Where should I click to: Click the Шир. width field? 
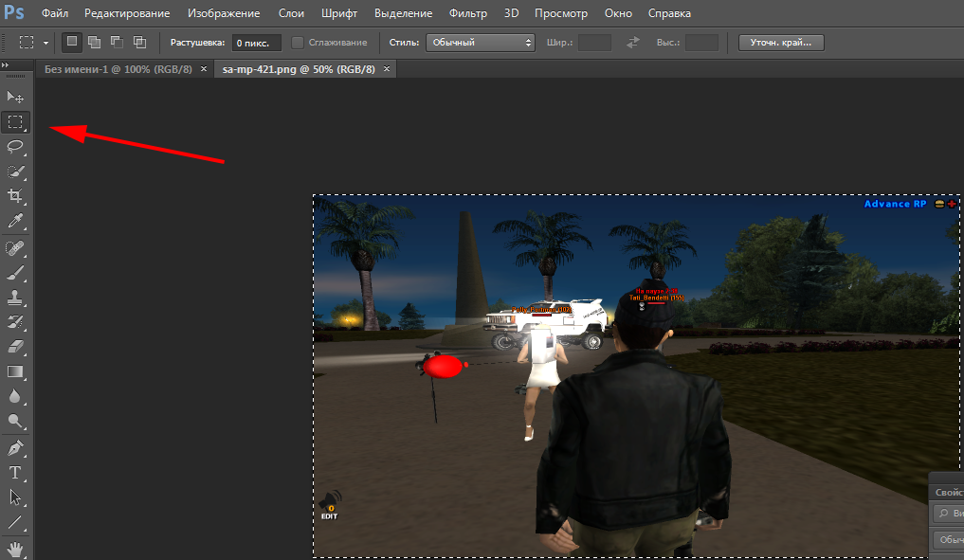594,43
